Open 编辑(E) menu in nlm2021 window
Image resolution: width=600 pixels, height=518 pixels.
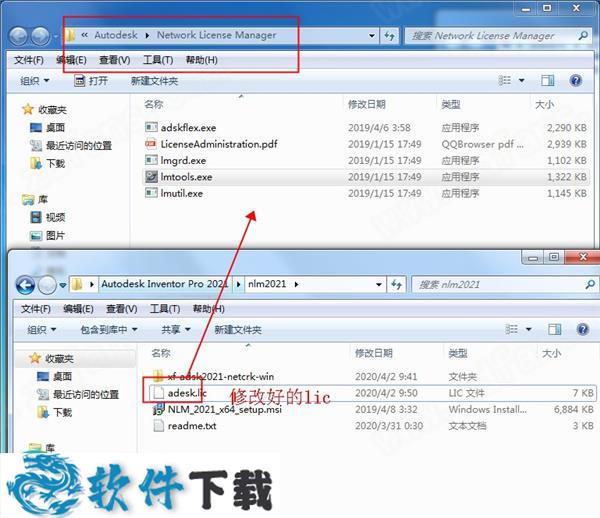[78, 309]
